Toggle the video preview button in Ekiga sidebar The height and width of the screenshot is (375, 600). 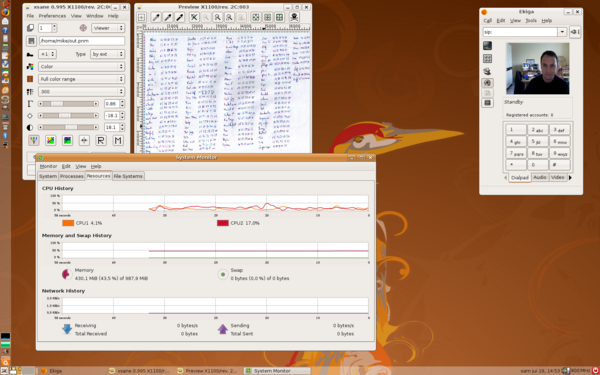click(x=488, y=103)
